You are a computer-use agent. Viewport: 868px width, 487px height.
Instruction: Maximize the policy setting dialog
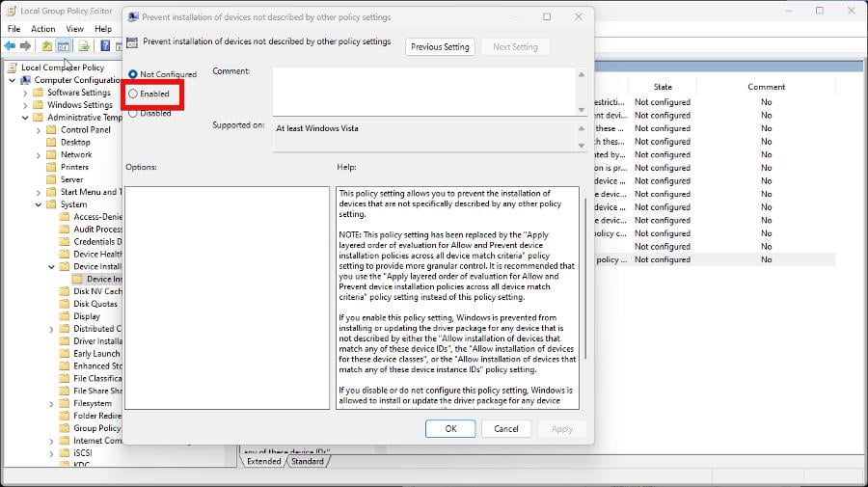click(547, 16)
